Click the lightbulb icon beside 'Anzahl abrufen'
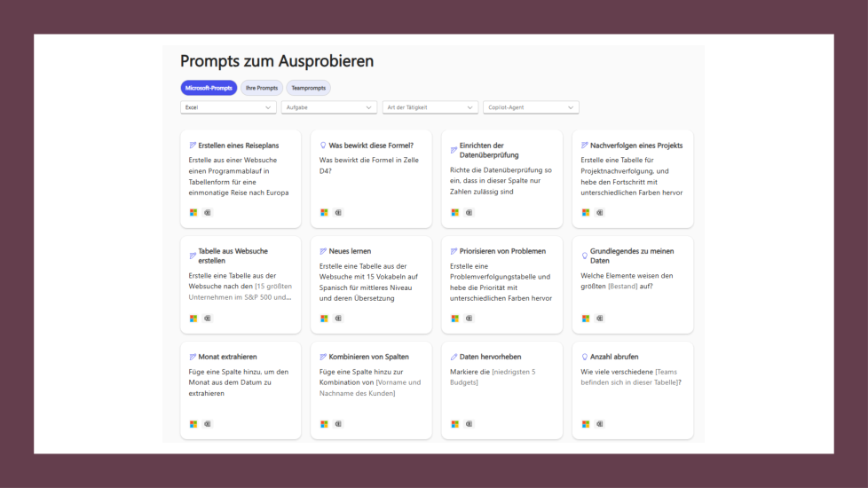 click(585, 357)
